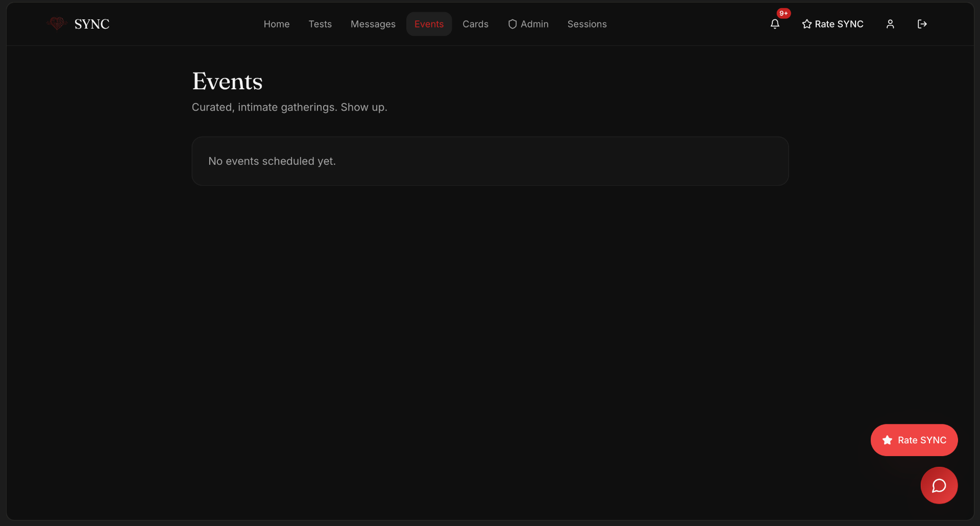Go to the Home tab

pyautogui.click(x=277, y=24)
